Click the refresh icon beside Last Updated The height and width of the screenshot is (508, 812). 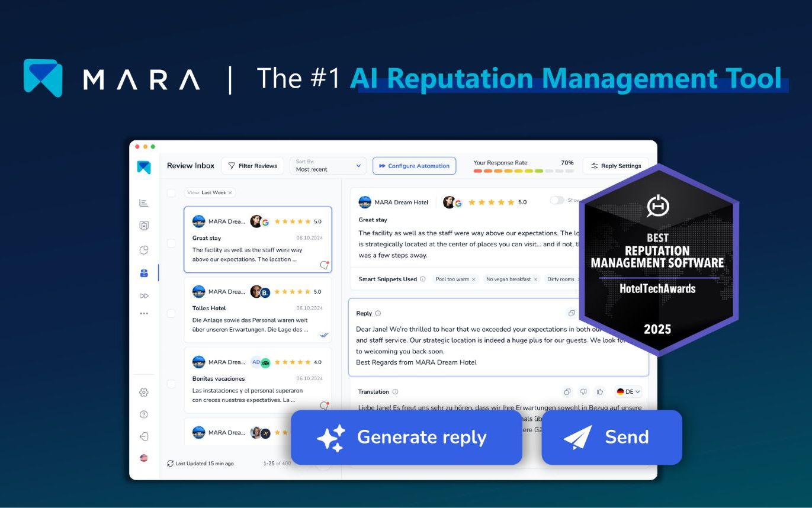coord(171,464)
